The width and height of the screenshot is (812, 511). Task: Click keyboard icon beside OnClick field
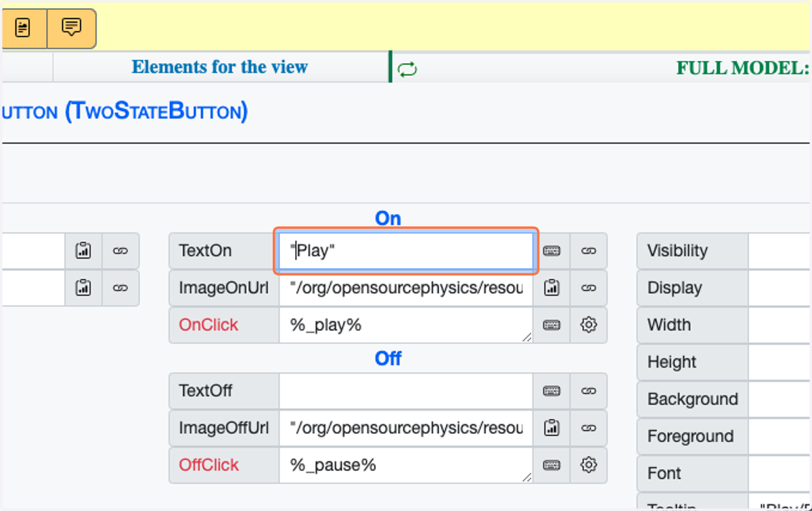(x=551, y=325)
